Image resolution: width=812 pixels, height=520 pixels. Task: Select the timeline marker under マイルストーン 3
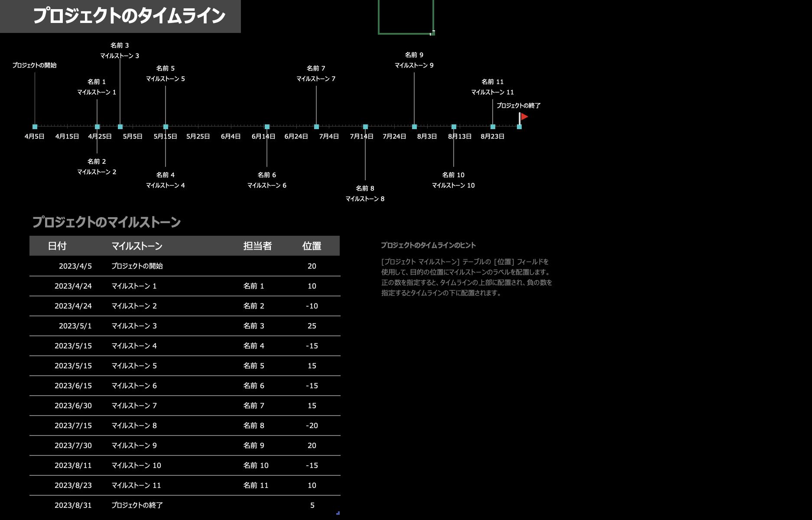[x=120, y=127]
